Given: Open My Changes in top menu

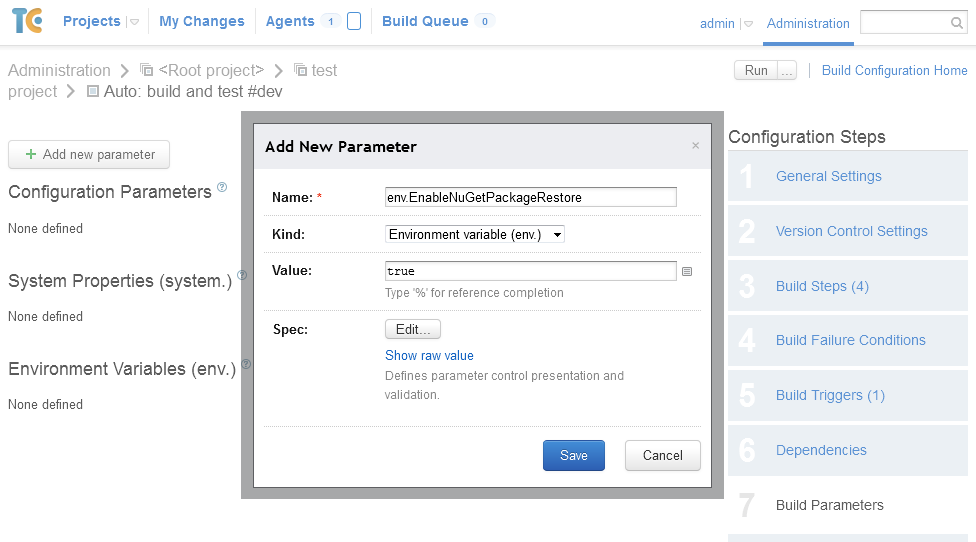Looking at the screenshot, I should 201,21.
